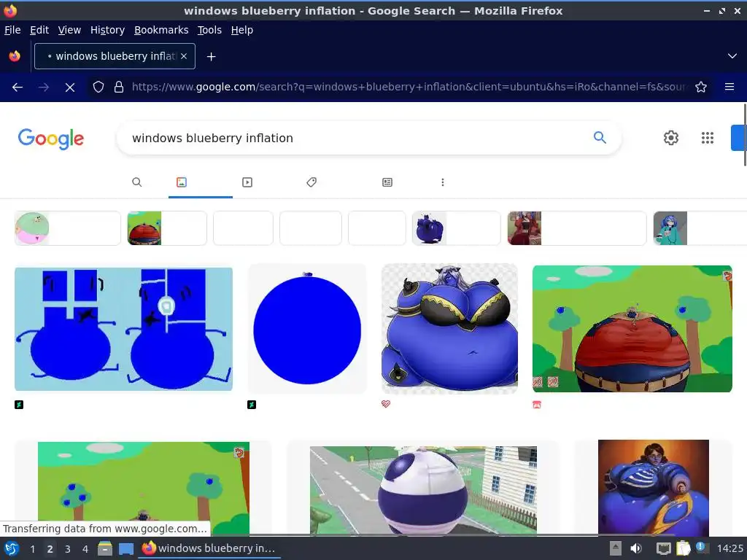The width and height of the screenshot is (747, 560).
Task: Open the Firefox hamburger menu
Action: pos(729,87)
